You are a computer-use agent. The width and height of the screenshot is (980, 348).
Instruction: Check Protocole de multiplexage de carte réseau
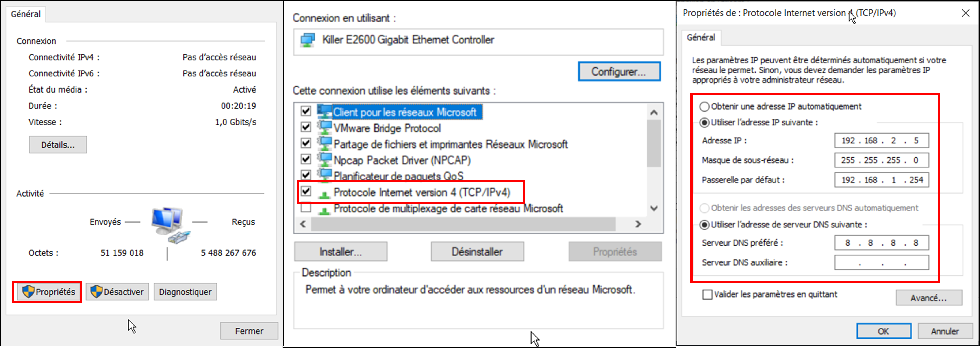tap(306, 208)
